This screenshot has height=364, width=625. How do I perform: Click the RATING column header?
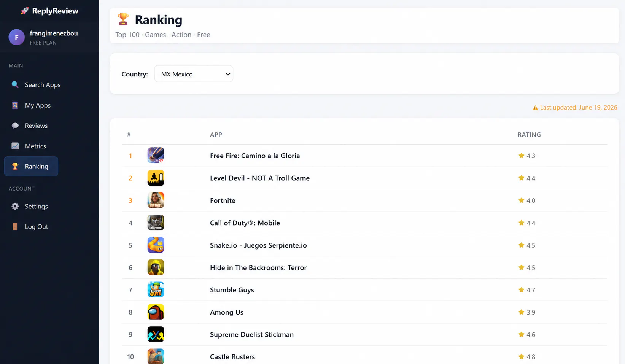click(529, 135)
